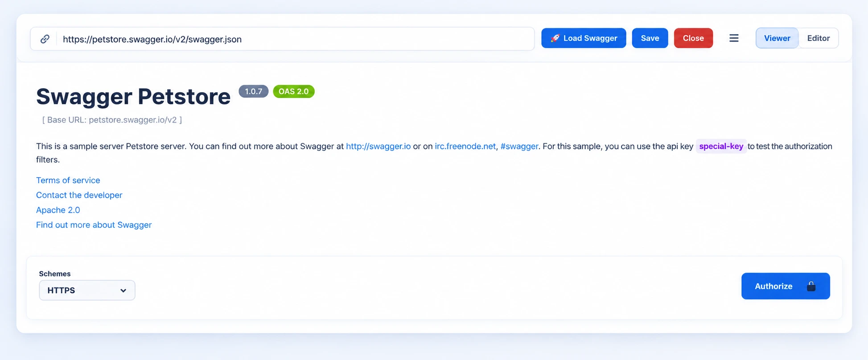This screenshot has width=868, height=360.
Task: Click the rocket icon on Load Swagger
Action: [555, 38]
